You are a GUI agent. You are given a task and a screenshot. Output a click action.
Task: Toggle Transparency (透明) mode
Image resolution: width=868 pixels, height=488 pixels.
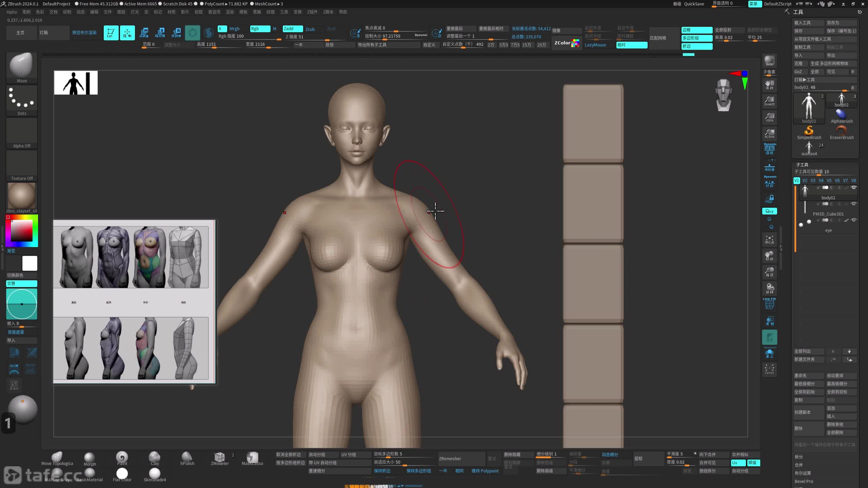click(769, 321)
